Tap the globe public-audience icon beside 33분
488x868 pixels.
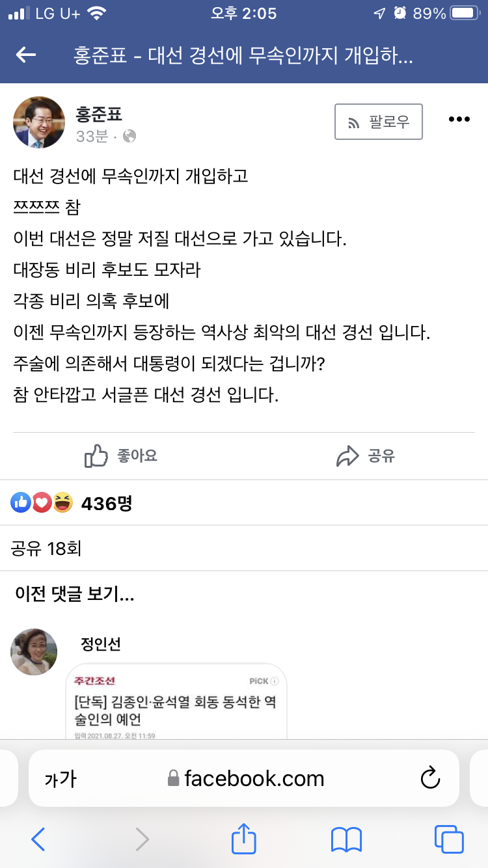(x=129, y=136)
